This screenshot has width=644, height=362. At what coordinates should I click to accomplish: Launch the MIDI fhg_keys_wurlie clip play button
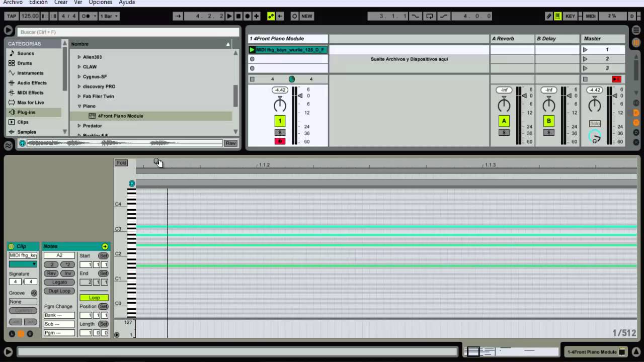(x=252, y=50)
